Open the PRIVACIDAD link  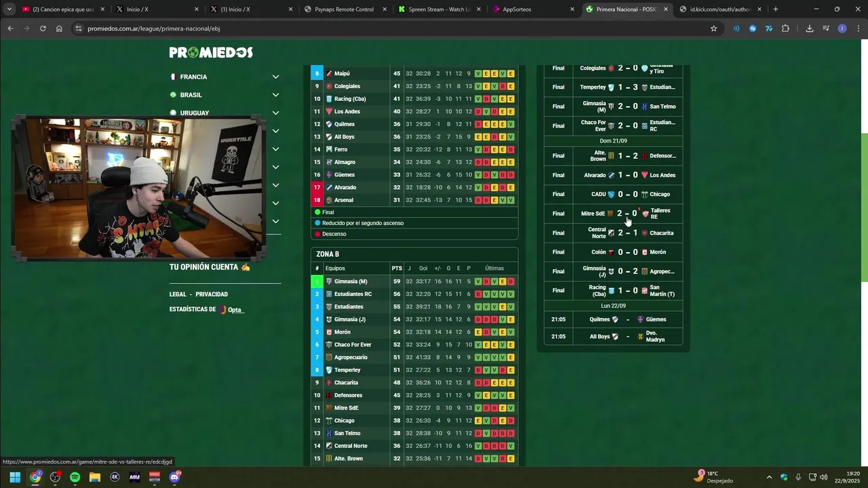pyautogui.click(x=212, y=294)
